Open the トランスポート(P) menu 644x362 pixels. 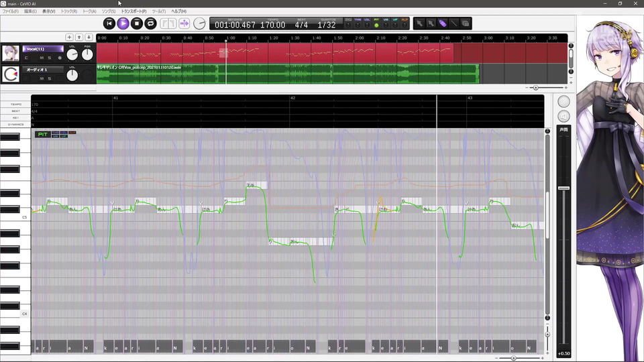tap(133, 11)
